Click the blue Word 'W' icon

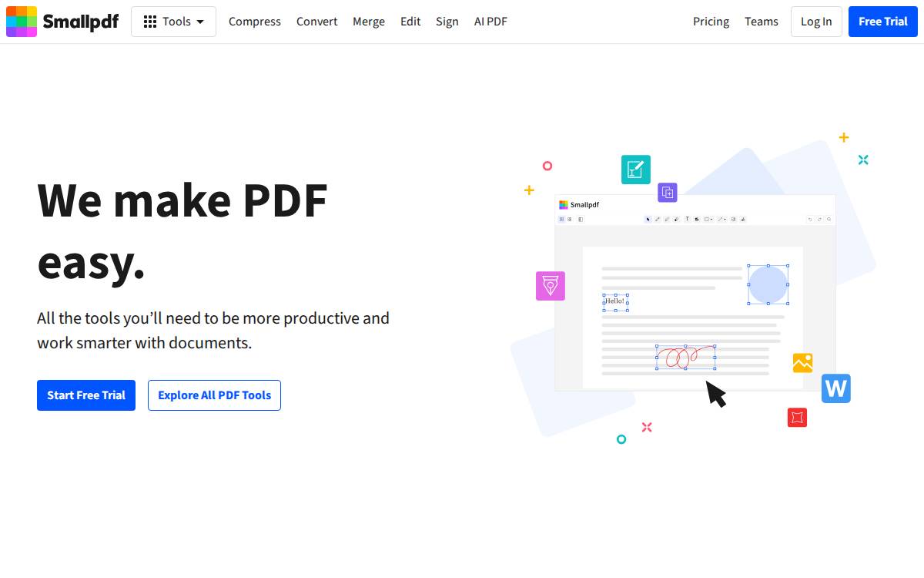(x=836, y=388)
